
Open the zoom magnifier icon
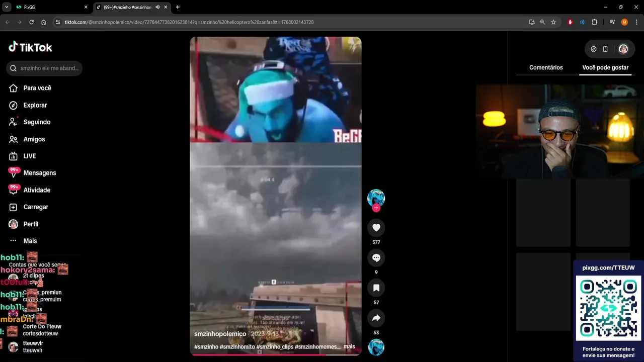[542, 22]
